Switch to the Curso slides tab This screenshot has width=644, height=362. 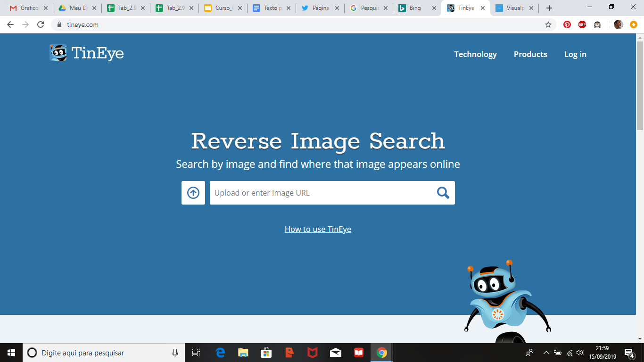pyautogui.click(x=223, y=8)
